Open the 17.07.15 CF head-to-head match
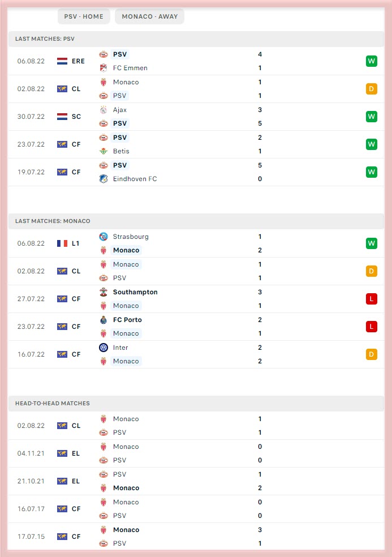This screenshot has height=557, width=392. click(x=196, y=537)
